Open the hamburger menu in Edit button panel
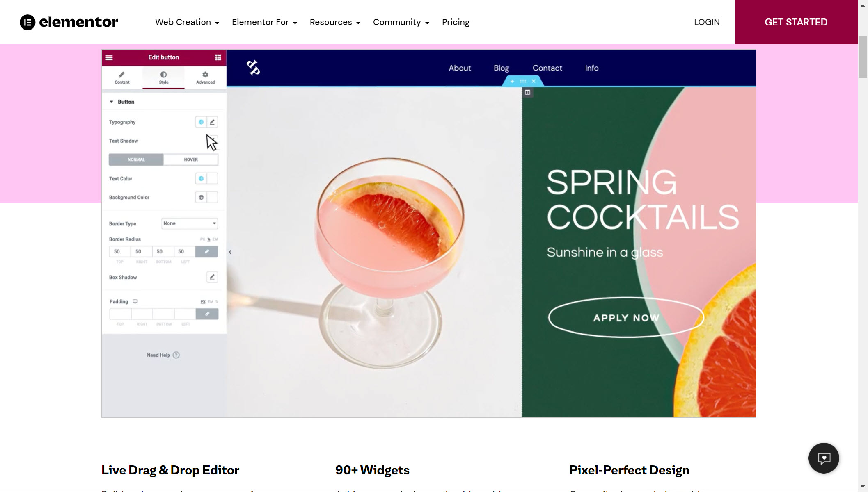The image size is (868, 492). 109,57
